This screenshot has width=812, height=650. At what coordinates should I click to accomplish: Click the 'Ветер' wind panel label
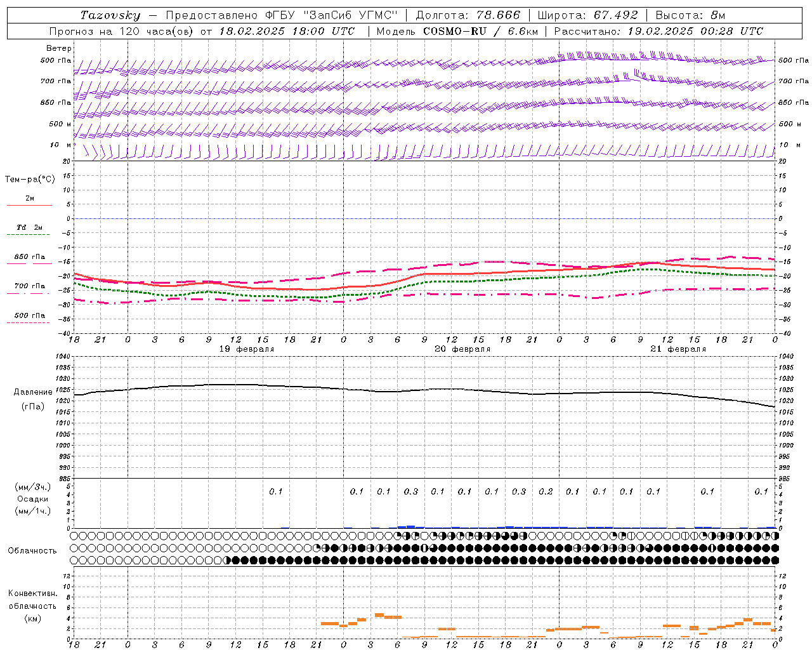click(x=59, y=48)
